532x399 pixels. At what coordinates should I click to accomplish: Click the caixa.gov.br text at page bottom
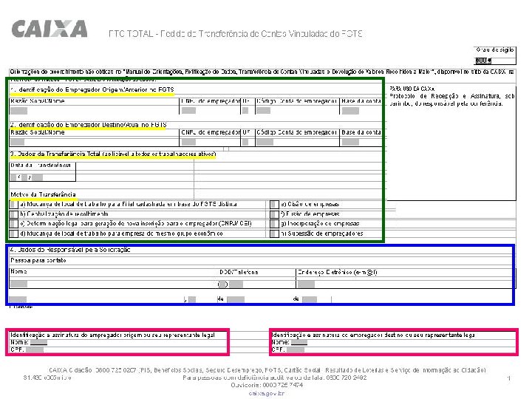pyautogui.click(x=266, y=394)
